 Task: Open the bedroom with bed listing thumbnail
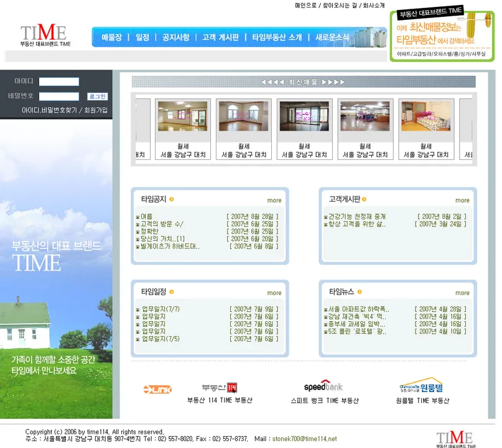click(426, 116)
